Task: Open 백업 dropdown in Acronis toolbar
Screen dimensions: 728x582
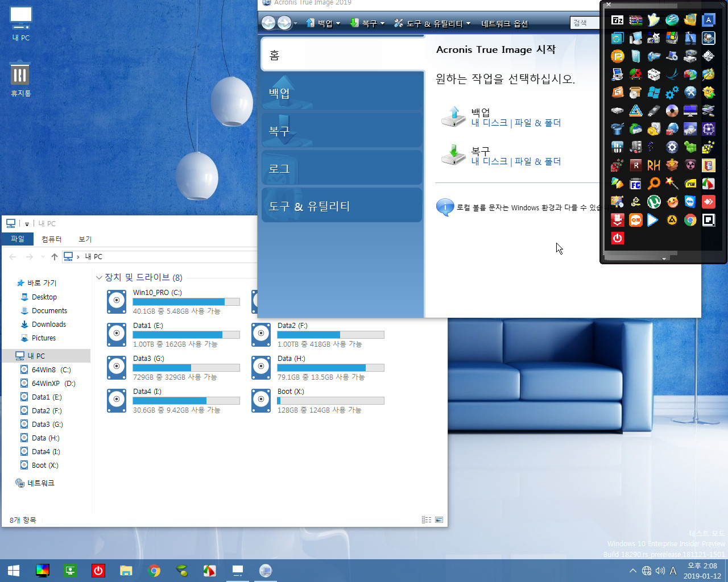Action: [323, 23]
